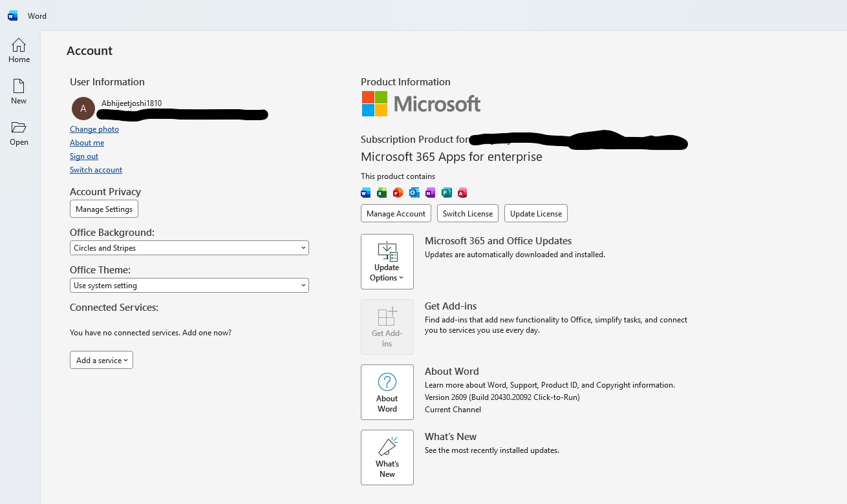847x504 pixels.
Task: Click the Word product icon under 'This product contains'
Action: click(x=366, y=193)
